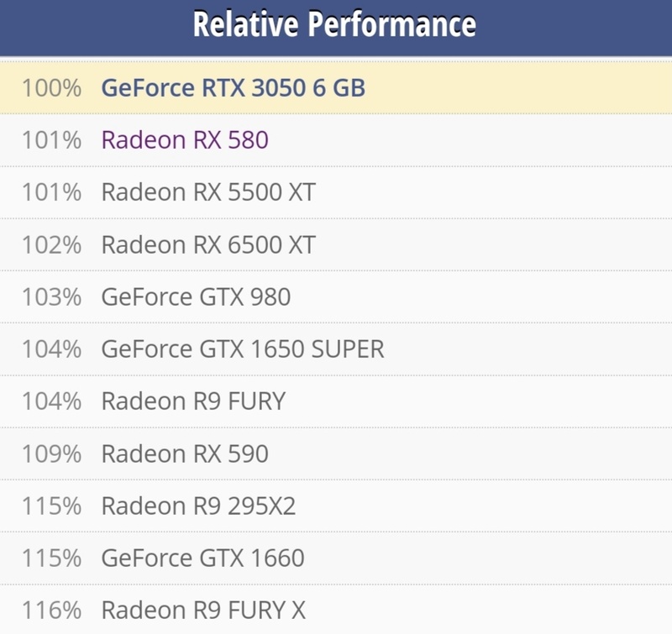This screenshot has width=672, height=634.
Task: Select the Radeon RX 5500 XT entry
Action: [x=208, y=192]
